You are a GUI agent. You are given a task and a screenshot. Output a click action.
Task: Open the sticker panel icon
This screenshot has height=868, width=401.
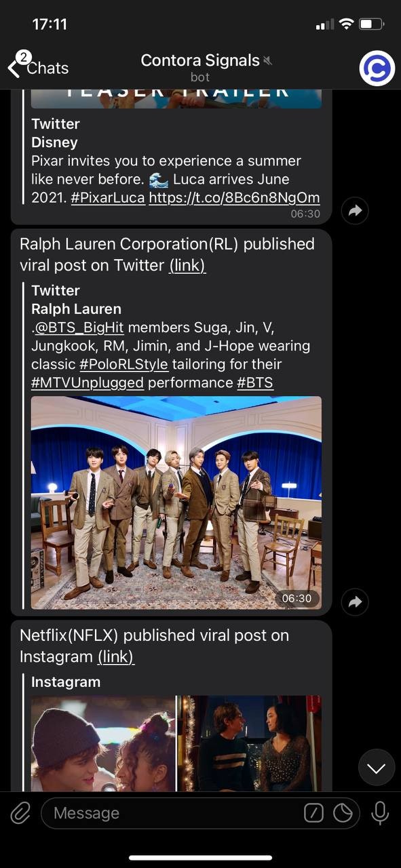[x=343, y=813]
